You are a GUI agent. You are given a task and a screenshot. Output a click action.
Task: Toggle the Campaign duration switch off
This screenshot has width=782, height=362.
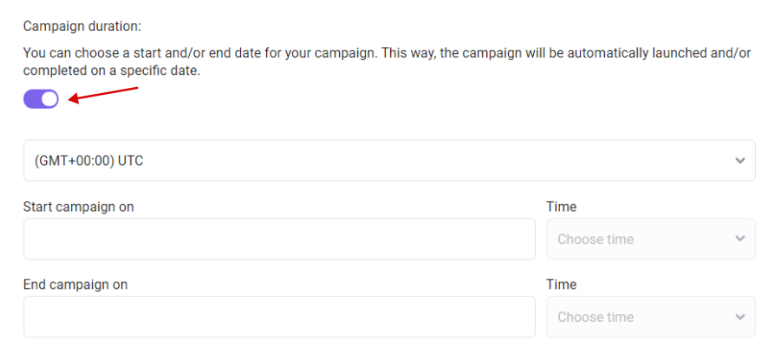click(x=41, y=99)
